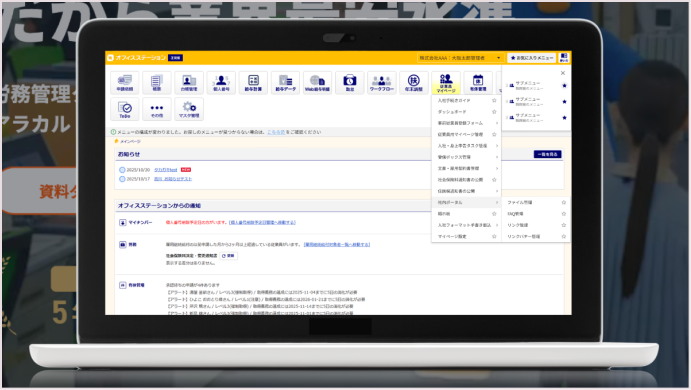
Task: Close the favorites menu panel
Action: pos(563,73)
